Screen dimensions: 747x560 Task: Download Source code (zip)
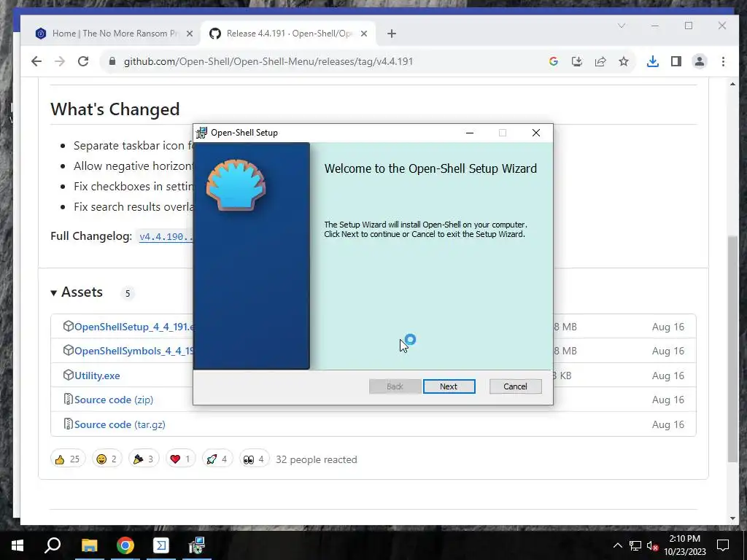pyautogui.click(x=114, y=400)
